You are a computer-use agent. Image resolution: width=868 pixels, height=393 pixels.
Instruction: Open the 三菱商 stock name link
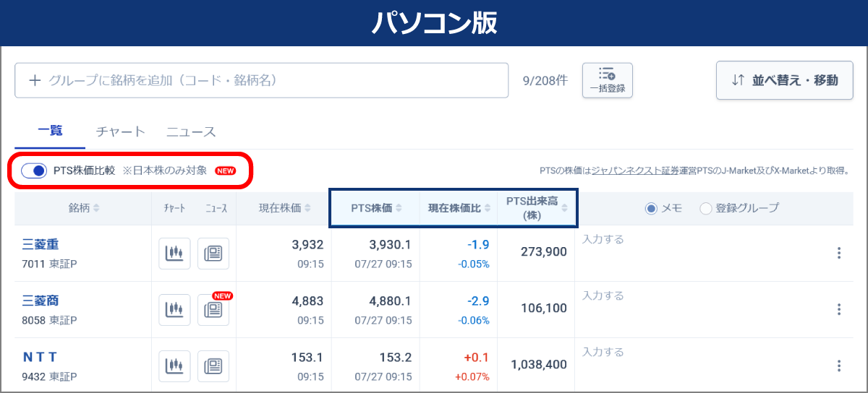point(41,301)
